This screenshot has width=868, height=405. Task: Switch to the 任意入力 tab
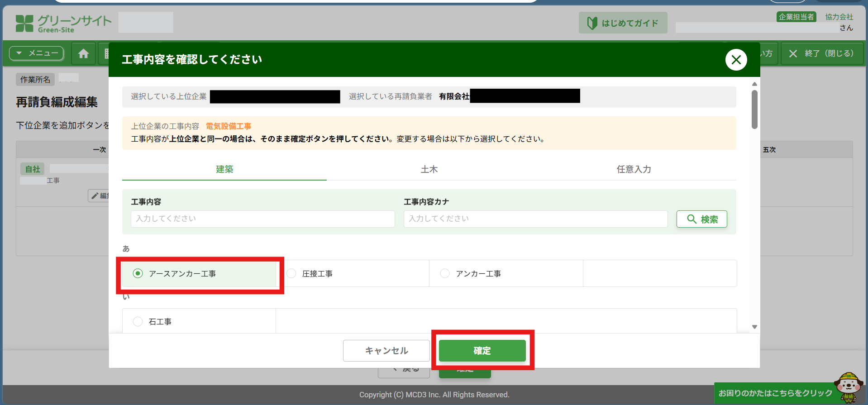point(634,169)
